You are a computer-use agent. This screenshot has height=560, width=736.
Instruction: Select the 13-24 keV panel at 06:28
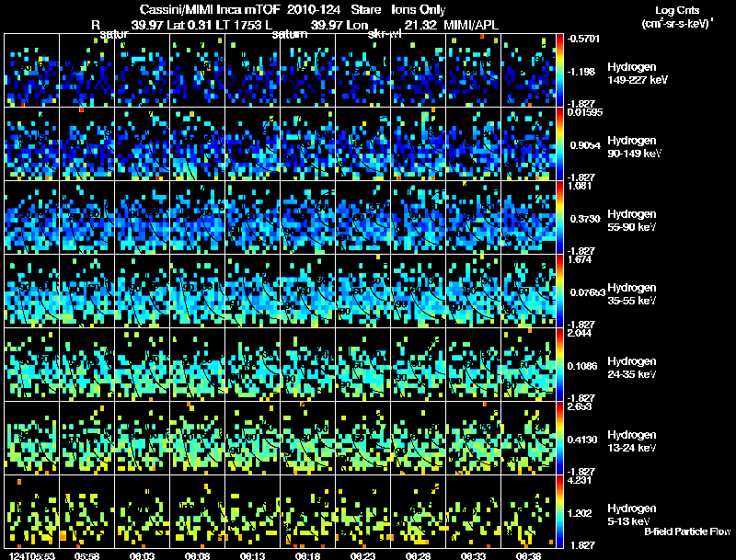pos(419,439)
